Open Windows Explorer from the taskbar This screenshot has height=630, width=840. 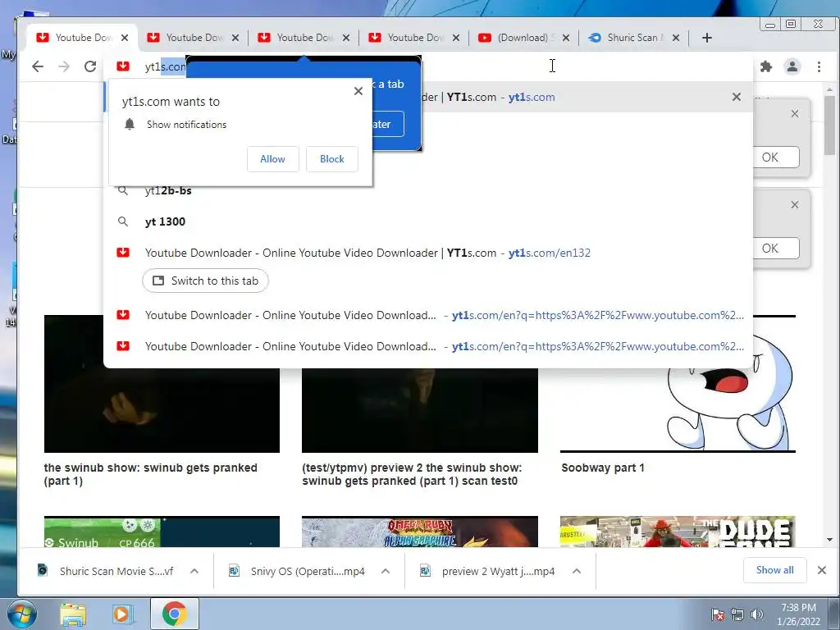click(x=73, y=614)
